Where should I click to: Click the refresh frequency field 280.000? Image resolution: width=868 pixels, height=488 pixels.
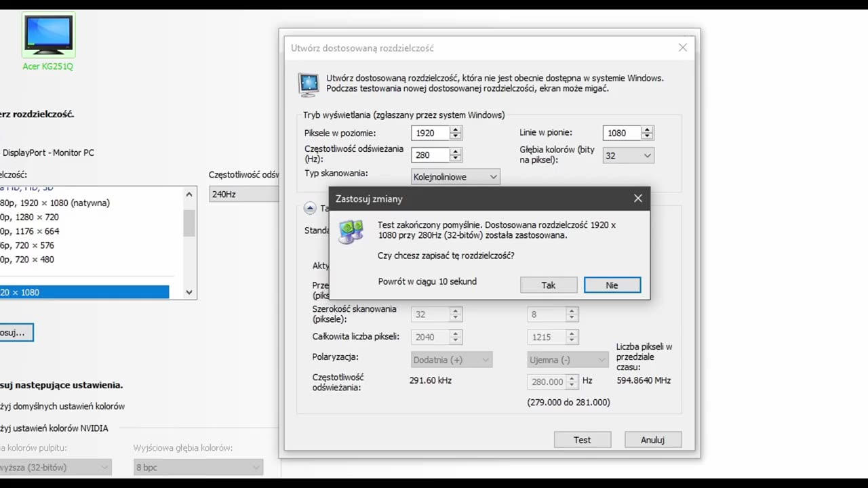547,382
